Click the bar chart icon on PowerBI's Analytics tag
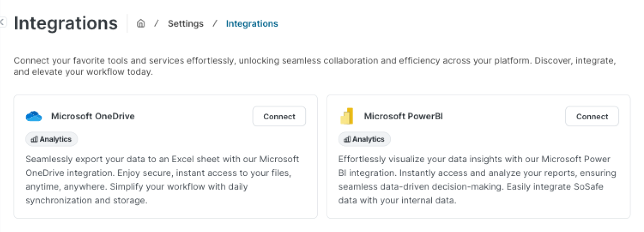The width and height of the screenshot is (644, 232). 347,139
